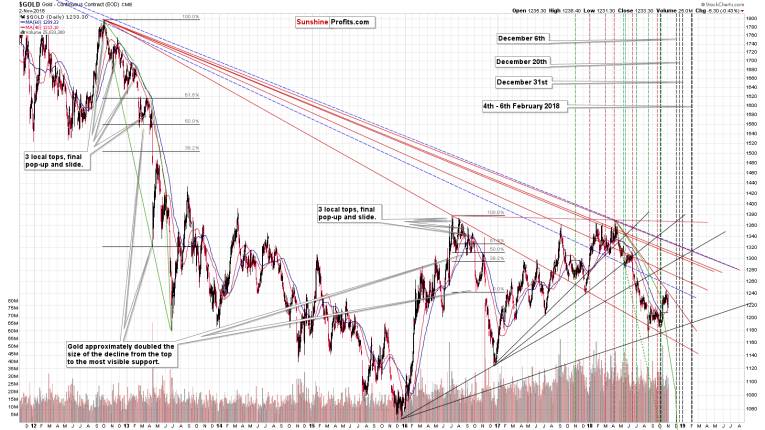Click the 'Gold approximately doubled' annotation box
Viewport: 765px width, 430px height.
121,354
